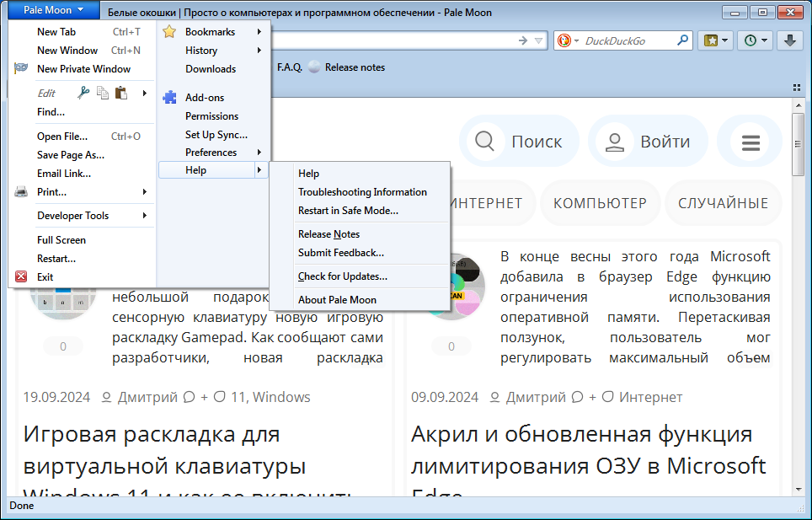Open the Pale Moon application menu button
This screenshot has height=520, width=812.
54,10
